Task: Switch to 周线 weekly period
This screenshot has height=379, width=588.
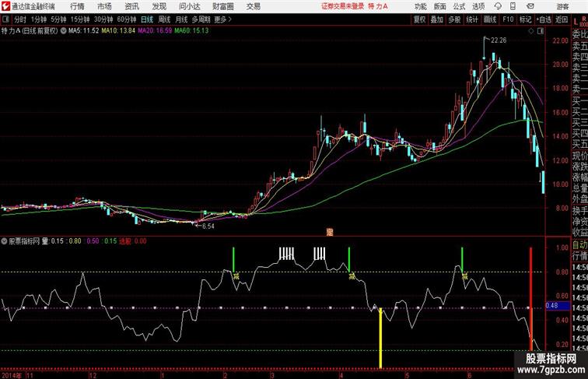Action: pos(164,19)
